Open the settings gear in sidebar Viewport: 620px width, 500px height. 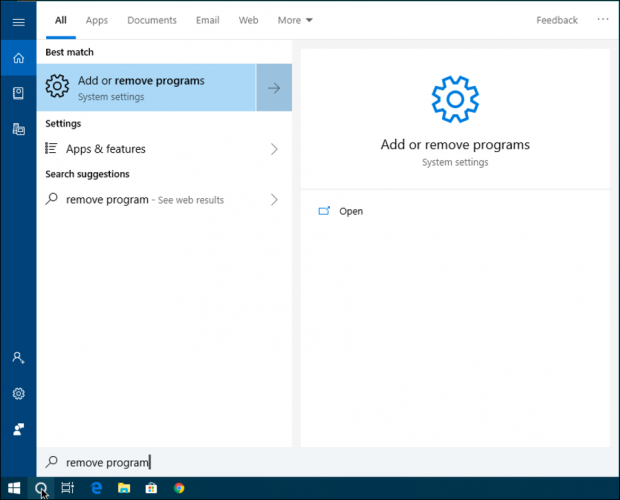[x=18, y=393]
